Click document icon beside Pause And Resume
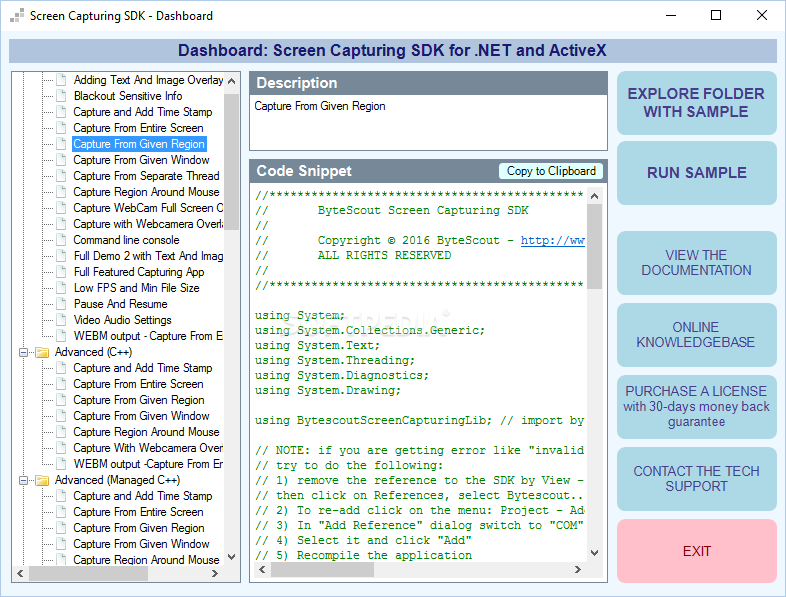The image size is (786, 597). coord(61,304)
